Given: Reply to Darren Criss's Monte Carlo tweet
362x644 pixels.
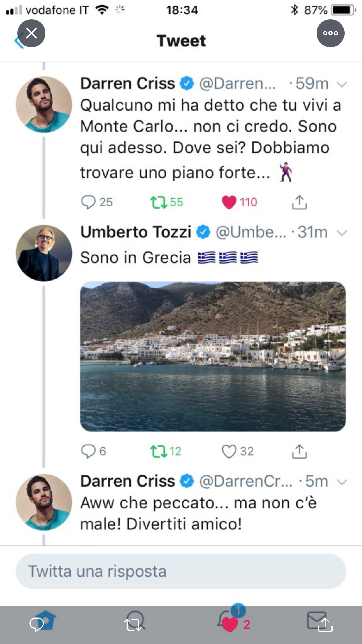Looking at the screenshot, I should pyautogui.click(x=88, y=202).
